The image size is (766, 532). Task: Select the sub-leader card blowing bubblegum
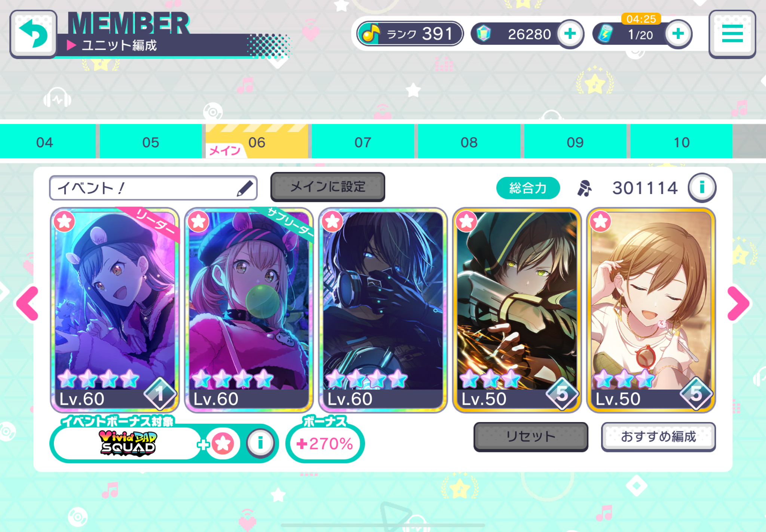249,310
